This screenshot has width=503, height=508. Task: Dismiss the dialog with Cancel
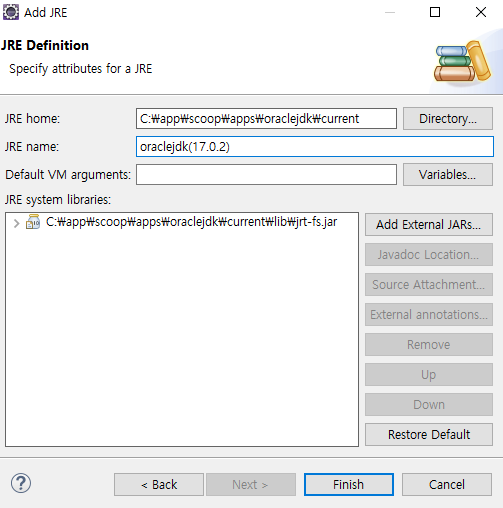coord(447,484)
